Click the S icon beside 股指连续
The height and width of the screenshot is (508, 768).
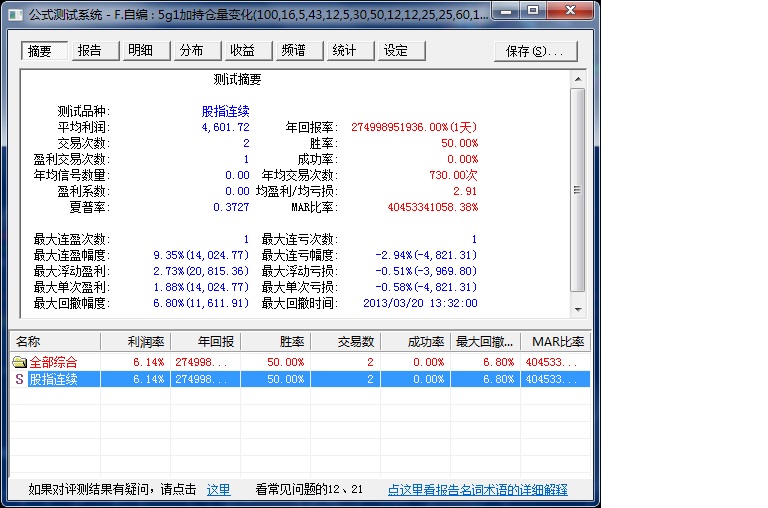[19, 379]
